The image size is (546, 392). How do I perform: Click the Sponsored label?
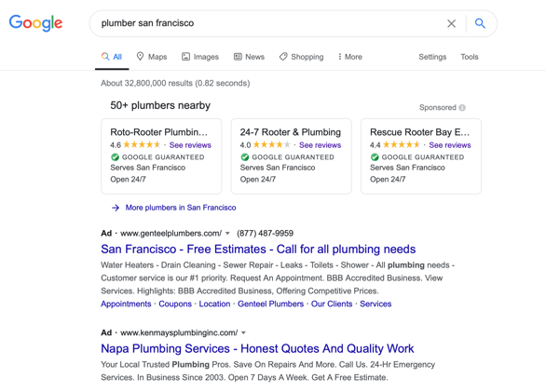[x=438, y=108]
